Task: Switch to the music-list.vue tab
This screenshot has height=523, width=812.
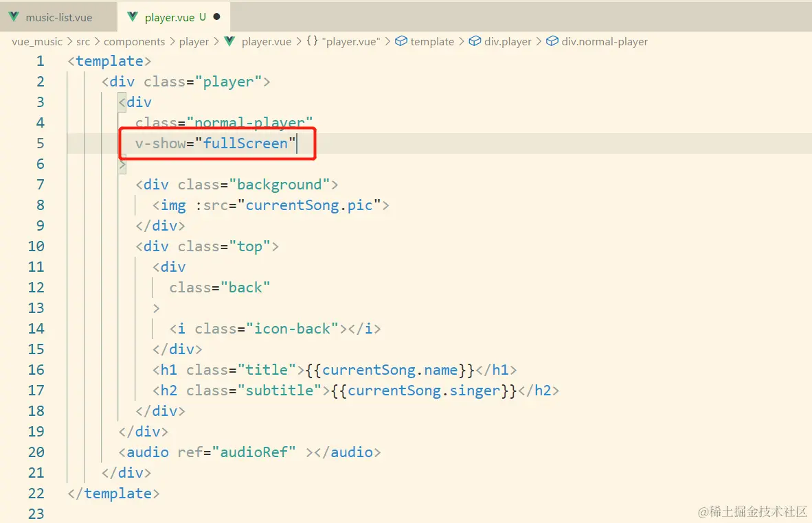Action: 58,17
